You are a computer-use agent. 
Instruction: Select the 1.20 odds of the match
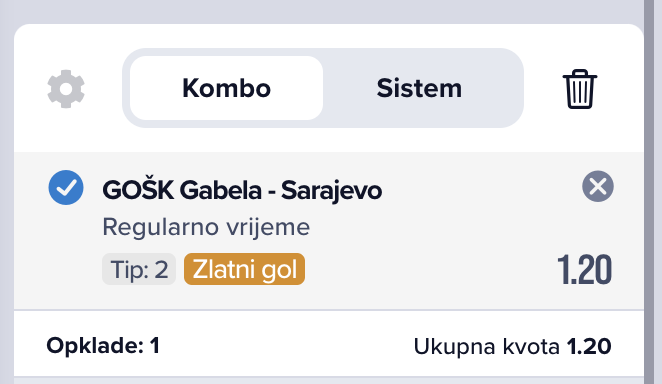[x=584, y=270]
